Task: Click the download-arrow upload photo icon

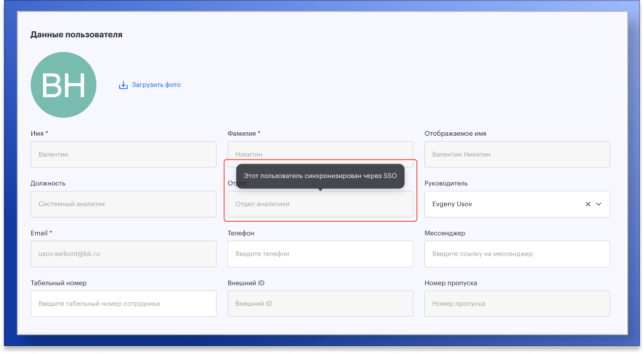Action: [123, 85]
